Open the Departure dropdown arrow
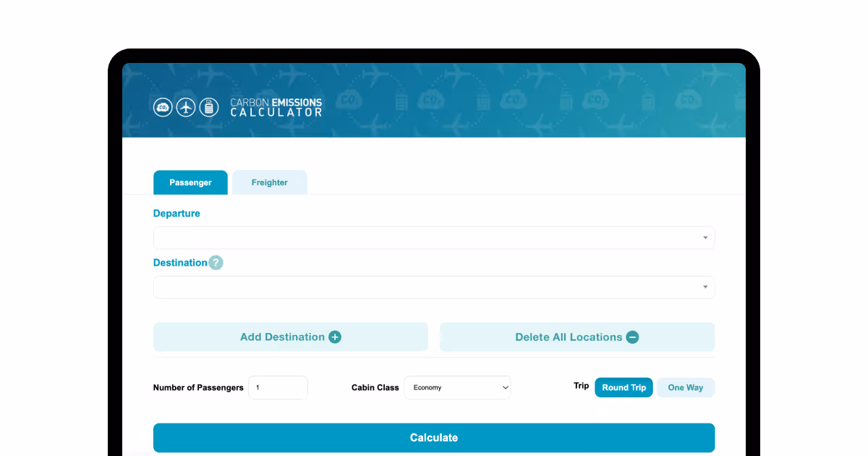This screenshot has height=456, width=868. click(x=704, y=237)
